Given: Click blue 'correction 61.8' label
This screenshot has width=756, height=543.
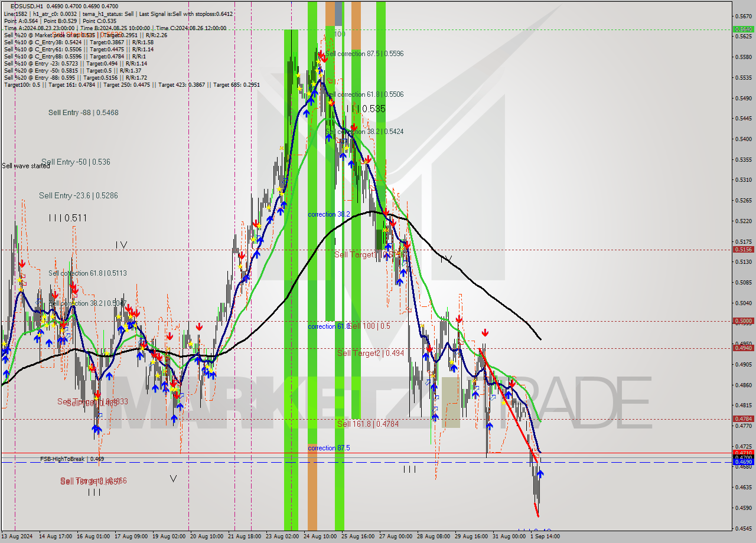Looking at the screenshot, I should coord(328,326).
